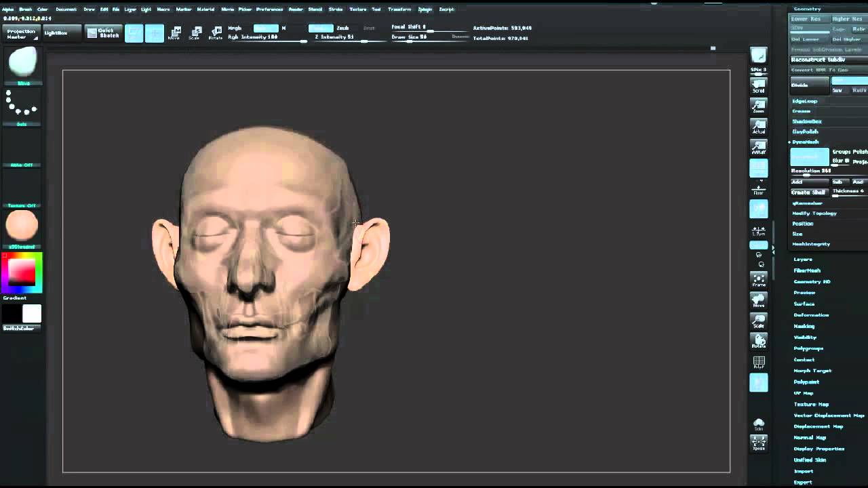Viewport: 868px width, 488px height.
Task: Open the Brush menu
Action: coord(26,9)
